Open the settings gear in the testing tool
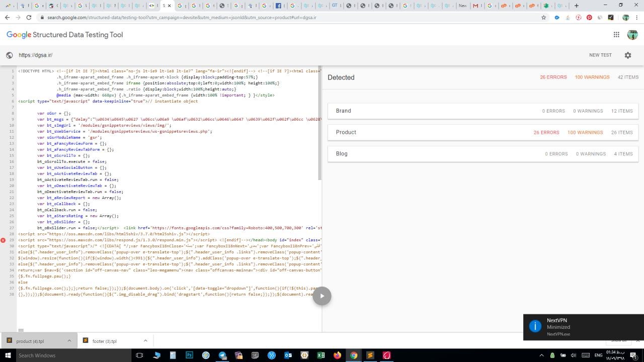The height and width of the screenshot is (362, 644). (x=627, y=55)
